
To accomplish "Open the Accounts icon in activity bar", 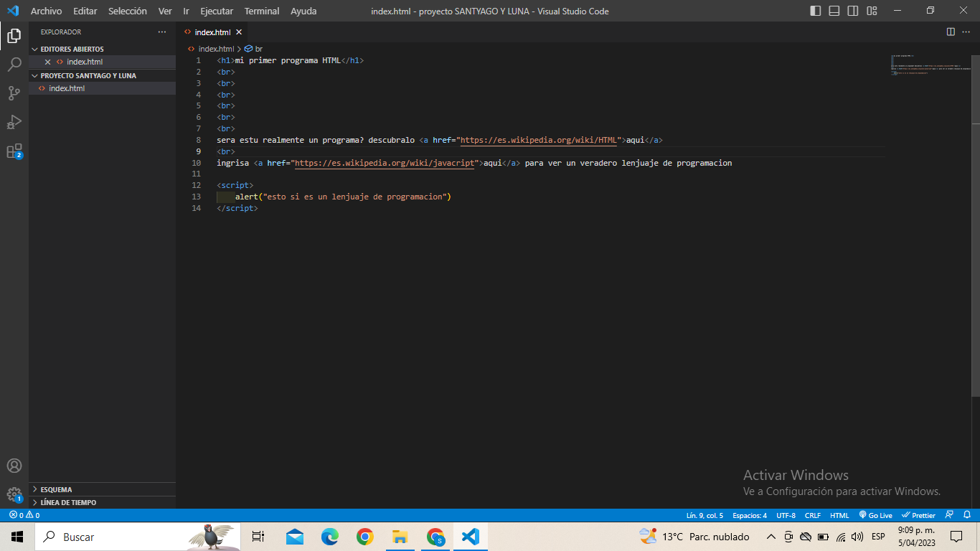I will [14, 466].
